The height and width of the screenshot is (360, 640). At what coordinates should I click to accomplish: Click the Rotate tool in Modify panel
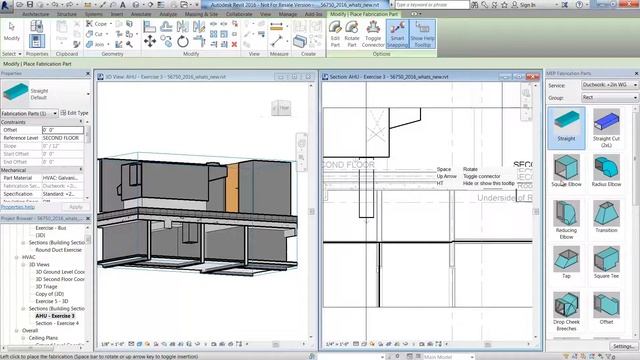click(182, 41)
